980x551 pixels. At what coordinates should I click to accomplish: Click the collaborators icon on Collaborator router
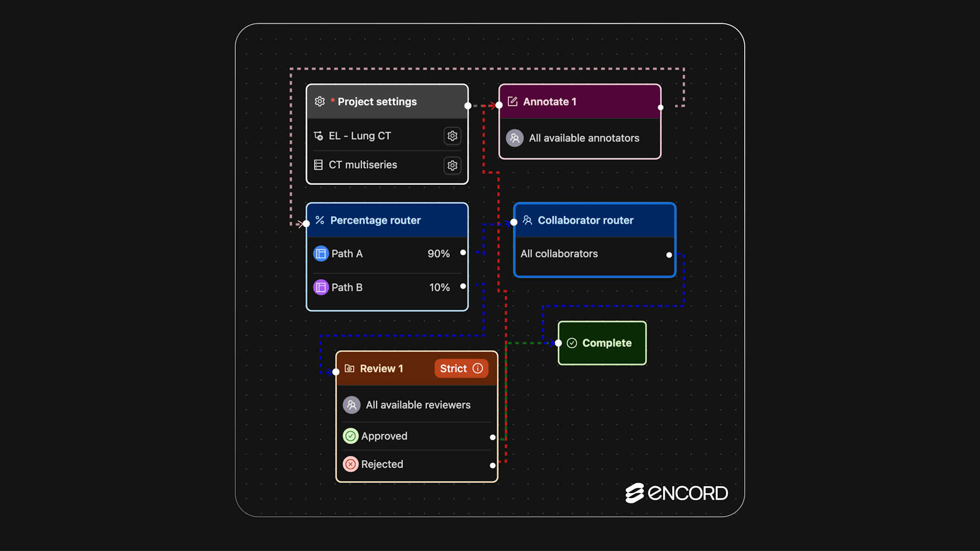(527, 220)
